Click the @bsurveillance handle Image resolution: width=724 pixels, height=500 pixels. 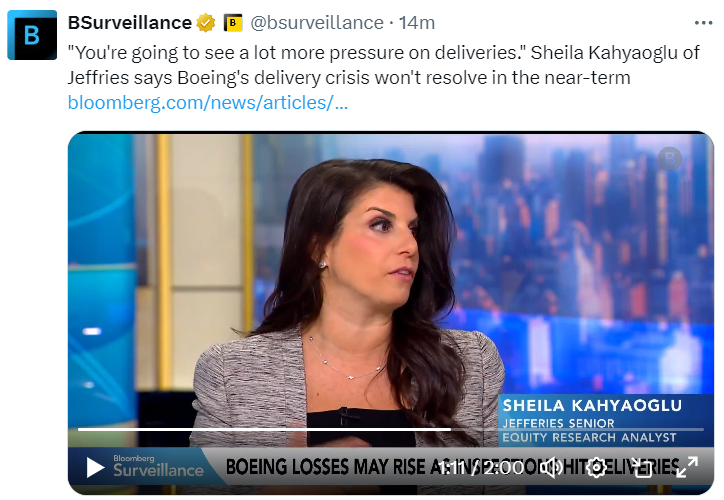[x=317, y=23]
